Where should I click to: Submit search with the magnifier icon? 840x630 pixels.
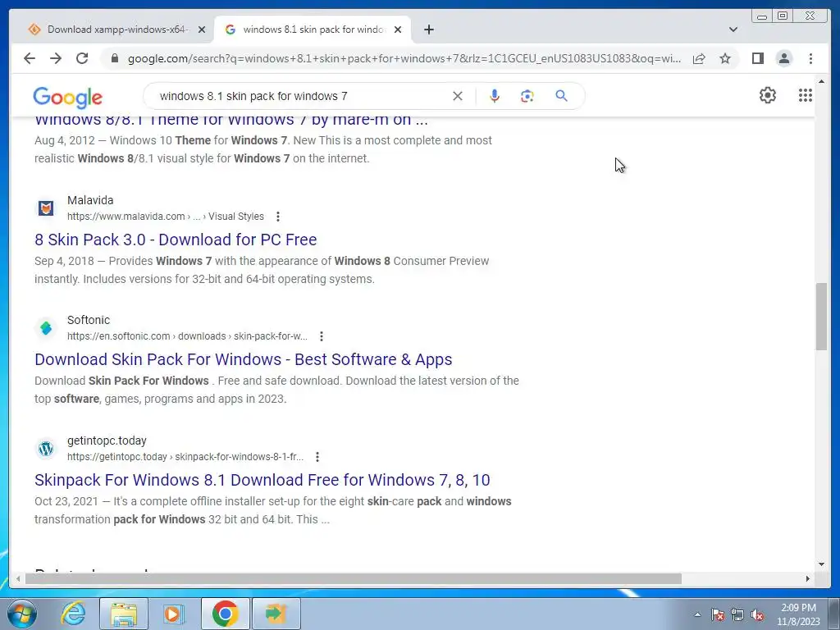click(561, 96)
